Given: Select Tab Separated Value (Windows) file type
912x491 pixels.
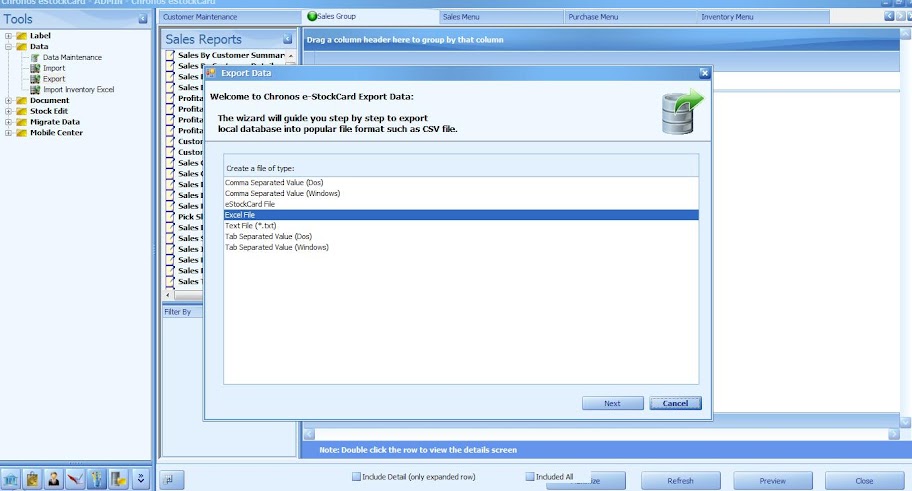Looking at the screenshot, I should point(461,247).
